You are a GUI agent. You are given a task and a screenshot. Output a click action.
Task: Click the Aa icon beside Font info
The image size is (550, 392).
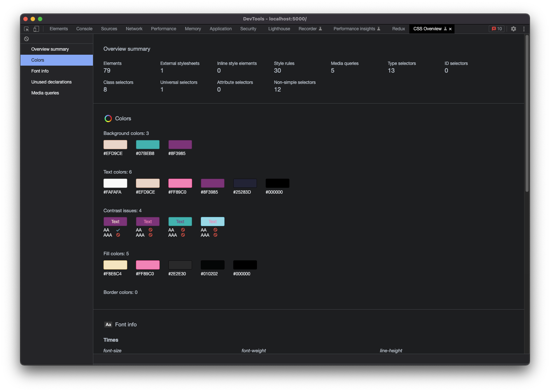point(108,324)
